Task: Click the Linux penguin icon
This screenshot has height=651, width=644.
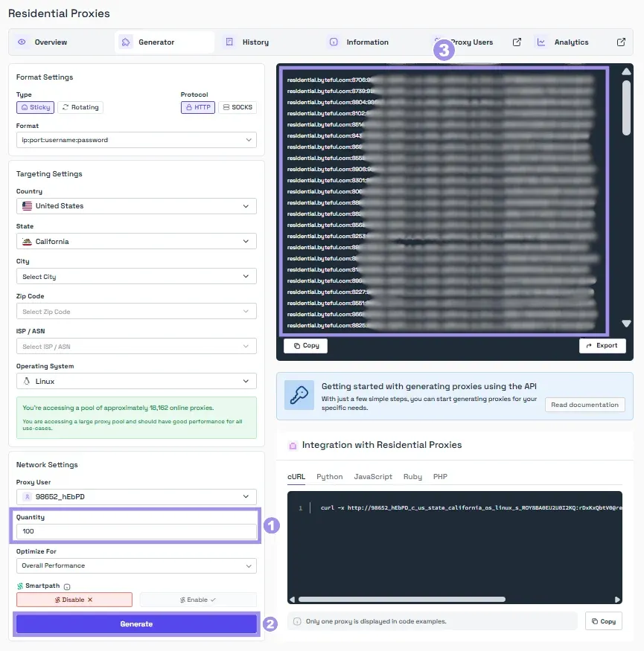Action: pos(27,381)
